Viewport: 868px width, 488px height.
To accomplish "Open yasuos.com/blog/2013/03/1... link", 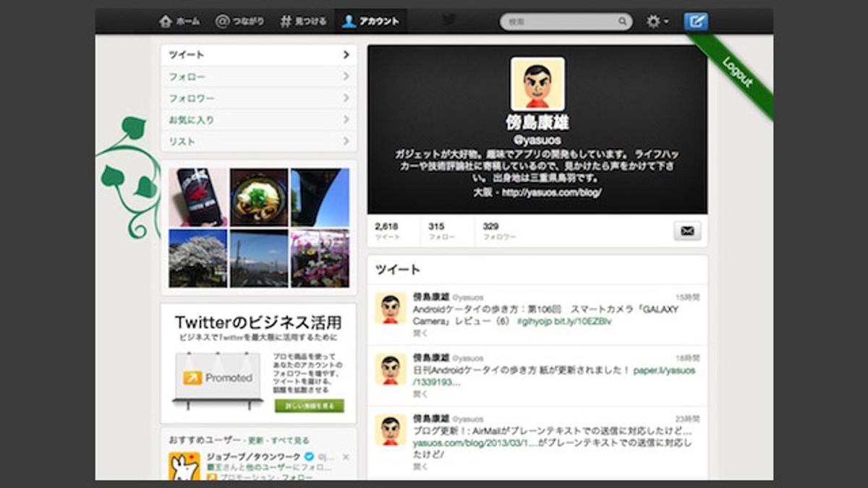I will pyautogui.click(x=474, y=442).
